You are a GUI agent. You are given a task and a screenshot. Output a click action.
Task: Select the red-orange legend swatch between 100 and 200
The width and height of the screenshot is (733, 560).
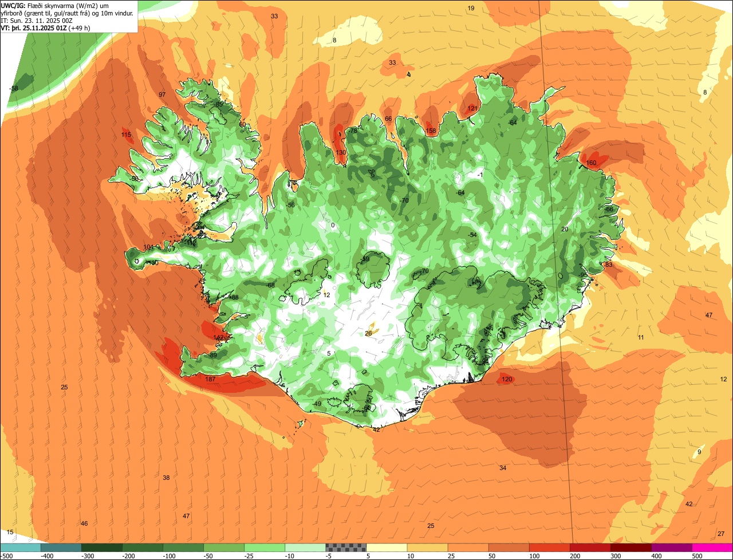coord(549,547)
